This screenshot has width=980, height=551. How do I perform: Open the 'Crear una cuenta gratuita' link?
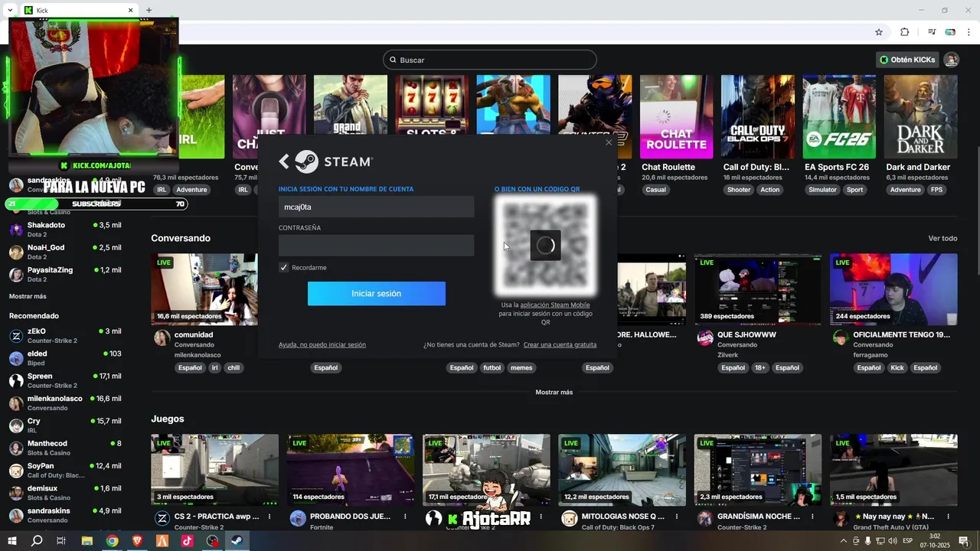pyautogui.click(x=560, y=345)
